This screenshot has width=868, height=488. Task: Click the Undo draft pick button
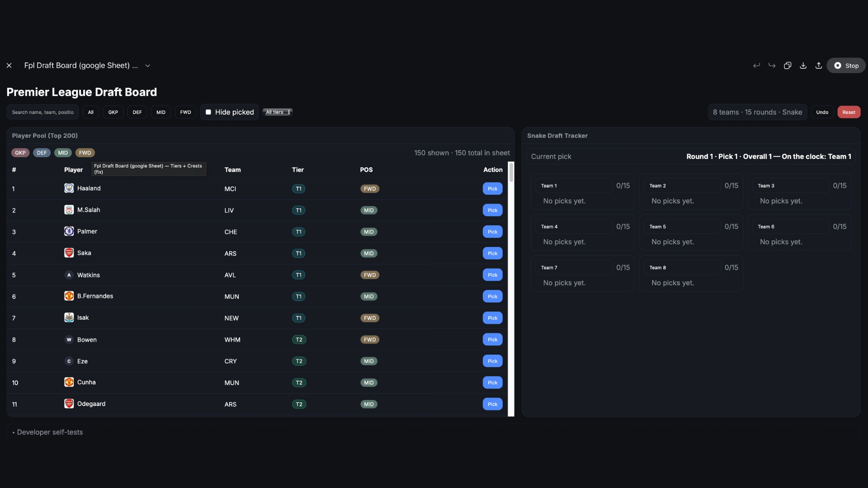coord(822,112)
